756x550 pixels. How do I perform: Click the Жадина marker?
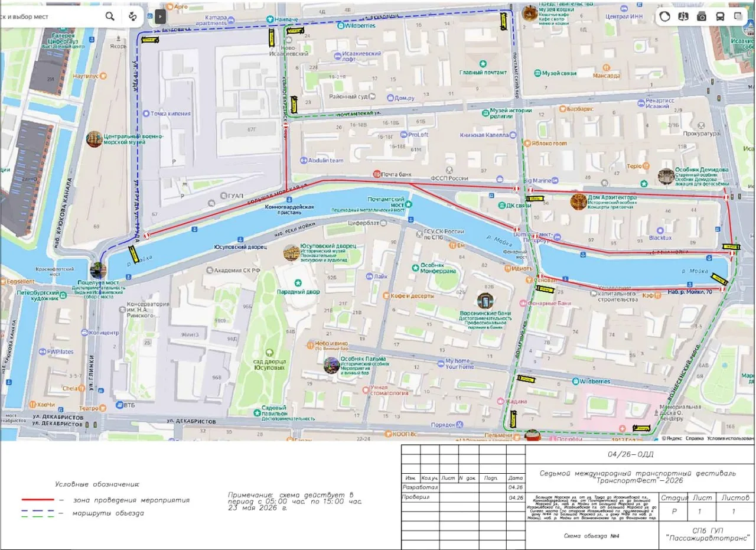click(499, 401)
